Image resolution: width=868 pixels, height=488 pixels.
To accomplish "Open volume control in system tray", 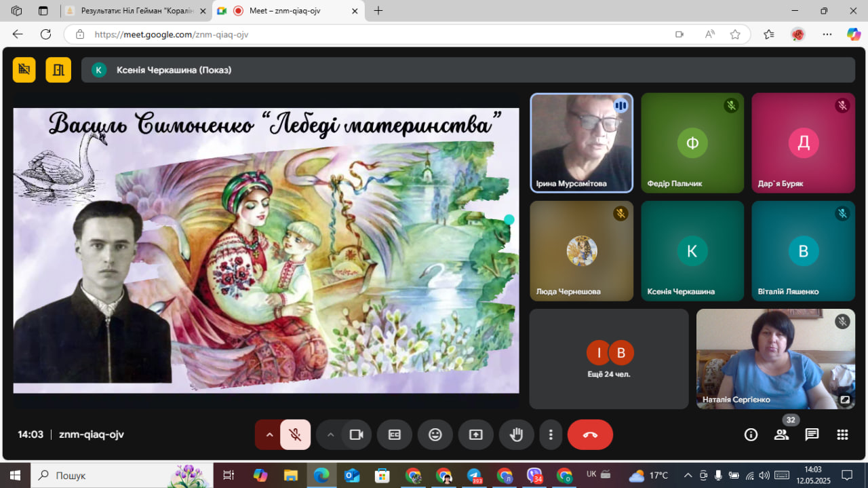I will 764,475.
